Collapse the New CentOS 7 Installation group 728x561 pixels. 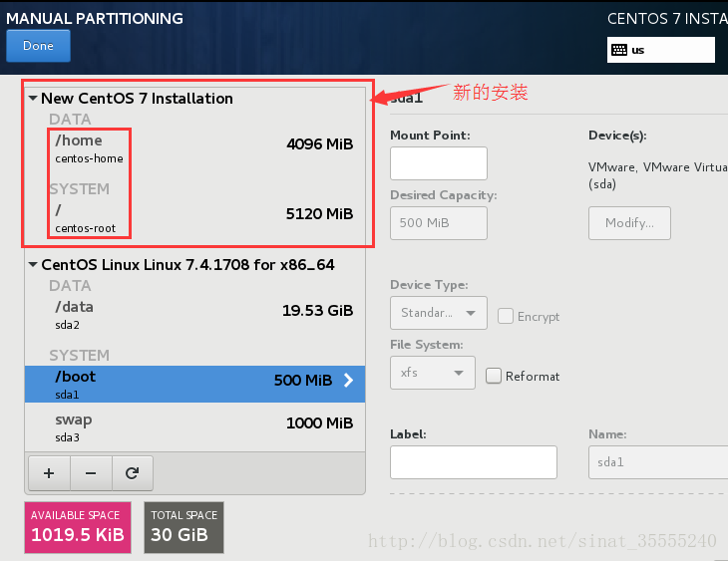[33, 99]
